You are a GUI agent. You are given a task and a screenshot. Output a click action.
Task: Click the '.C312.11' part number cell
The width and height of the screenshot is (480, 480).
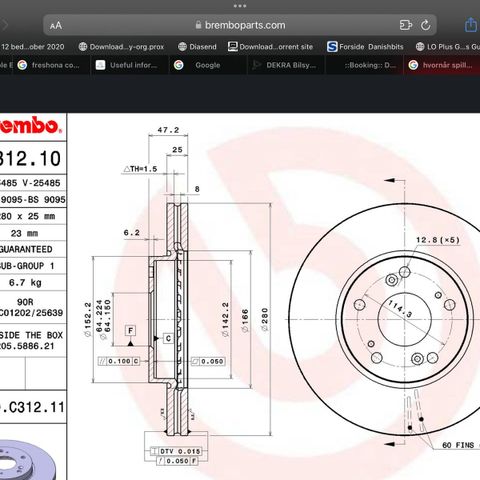tap(33, 407)
